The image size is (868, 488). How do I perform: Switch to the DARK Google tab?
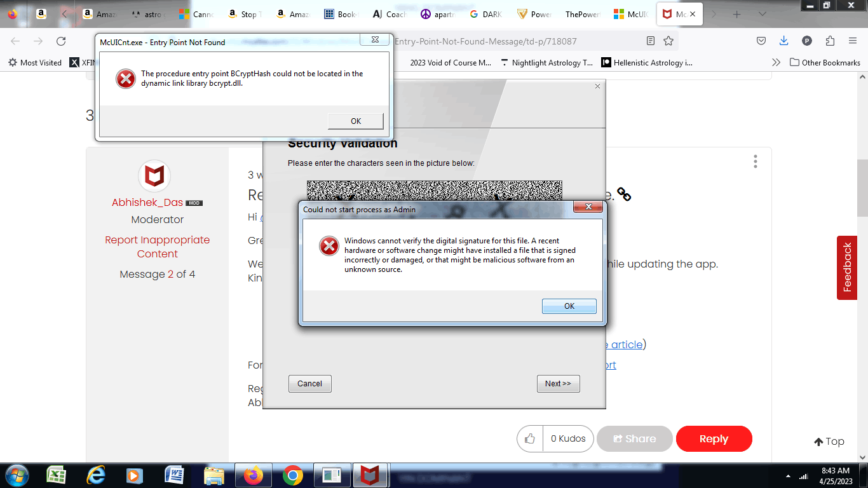(x=486, y=14)
